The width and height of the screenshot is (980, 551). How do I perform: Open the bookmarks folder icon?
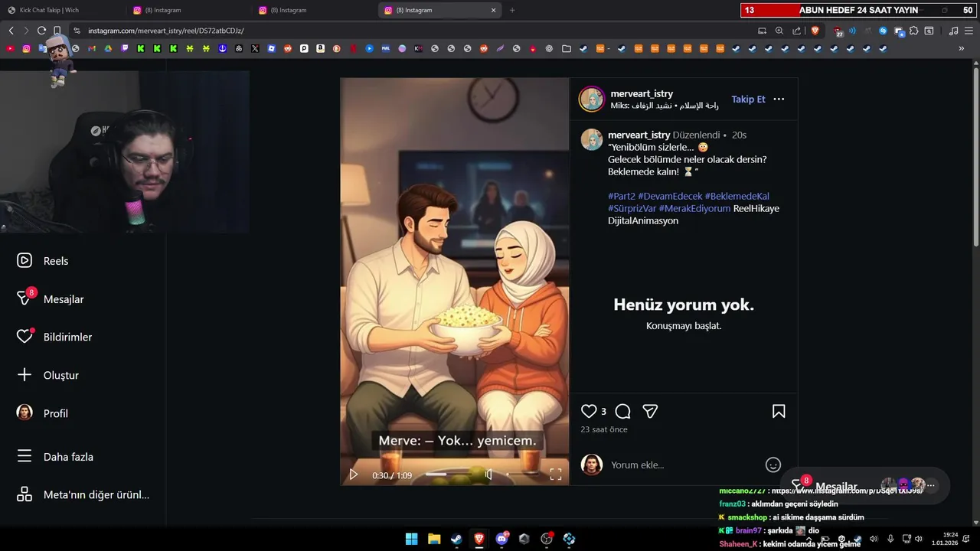pyautogui.click(x=567, y=48)
